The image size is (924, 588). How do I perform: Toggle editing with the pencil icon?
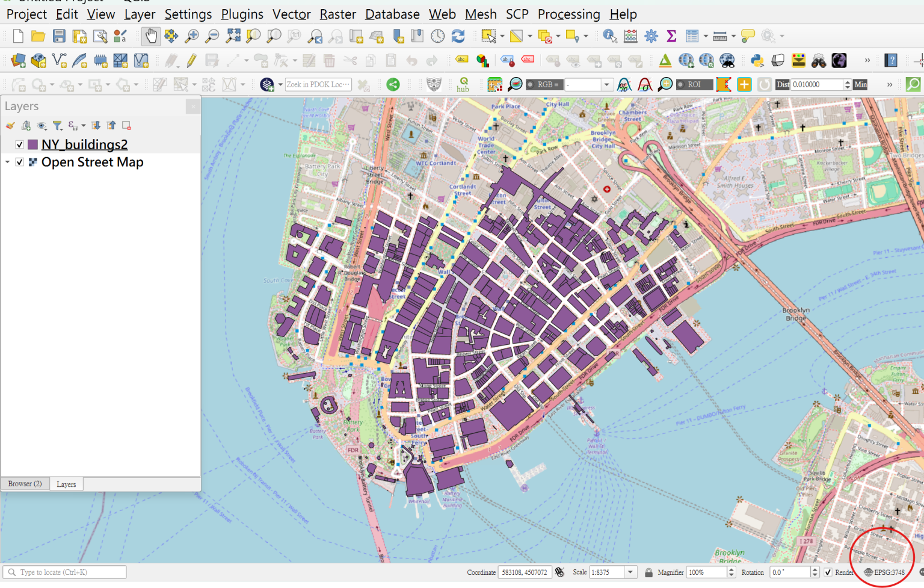point(191,60)
